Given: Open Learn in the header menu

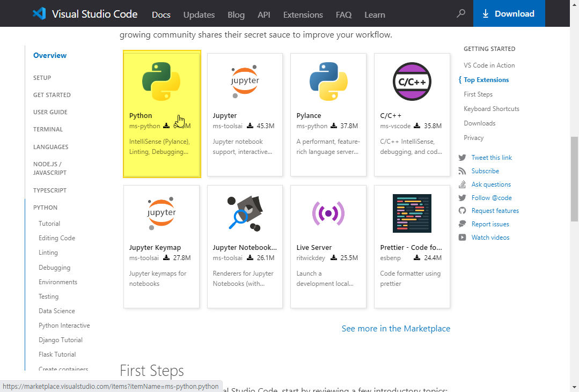Looking at the screenshot, I should tap(375, 15).
